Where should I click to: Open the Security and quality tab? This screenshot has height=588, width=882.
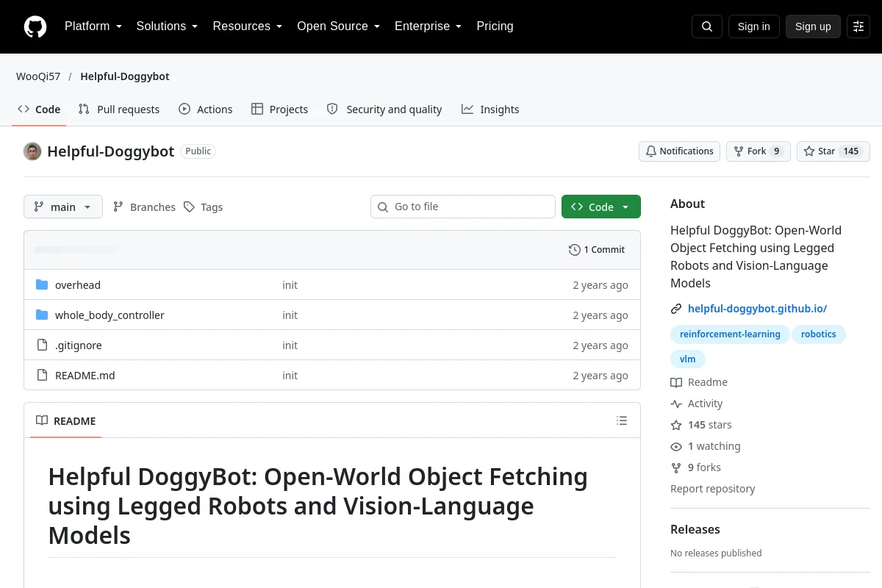[384, 110]
